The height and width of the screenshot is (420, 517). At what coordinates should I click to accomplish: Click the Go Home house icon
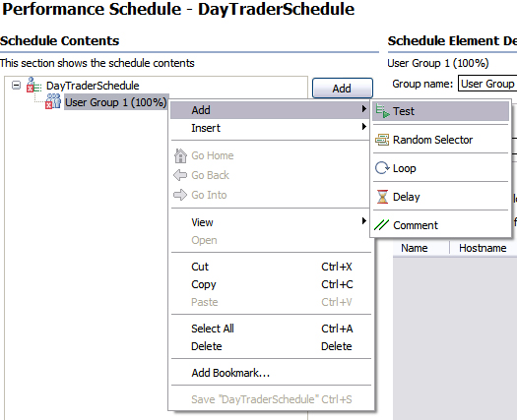pyautogui.click(x=180, y=155)
